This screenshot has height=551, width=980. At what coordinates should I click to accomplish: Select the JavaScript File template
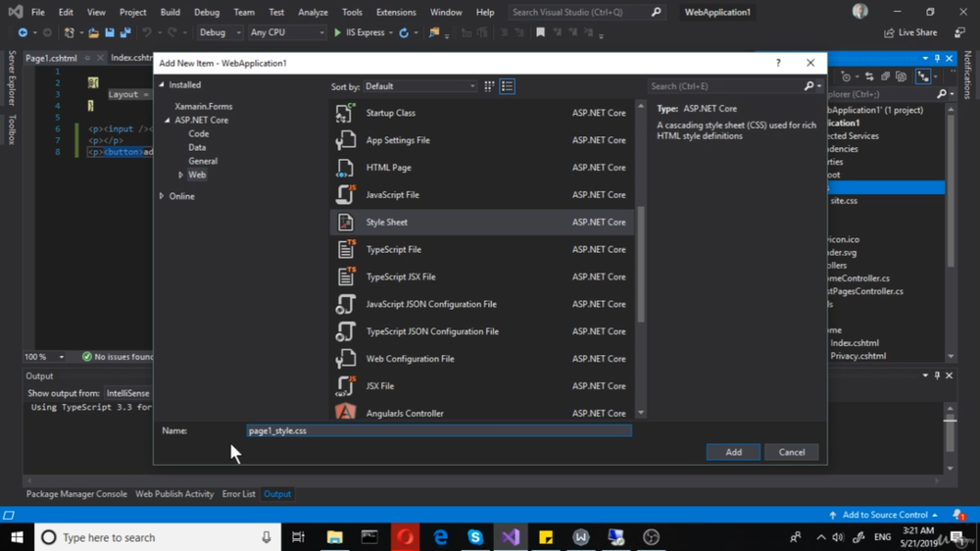click(x=481, y=194)
